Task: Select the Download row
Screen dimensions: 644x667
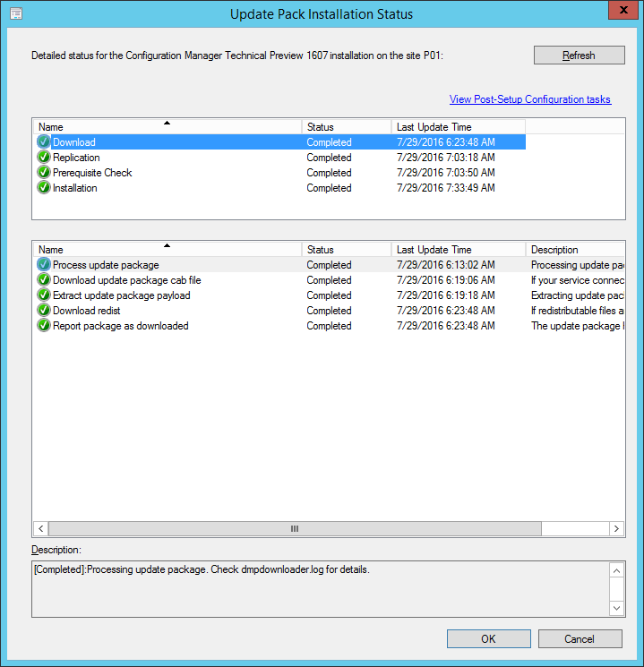Action: [x=279, y=141]
